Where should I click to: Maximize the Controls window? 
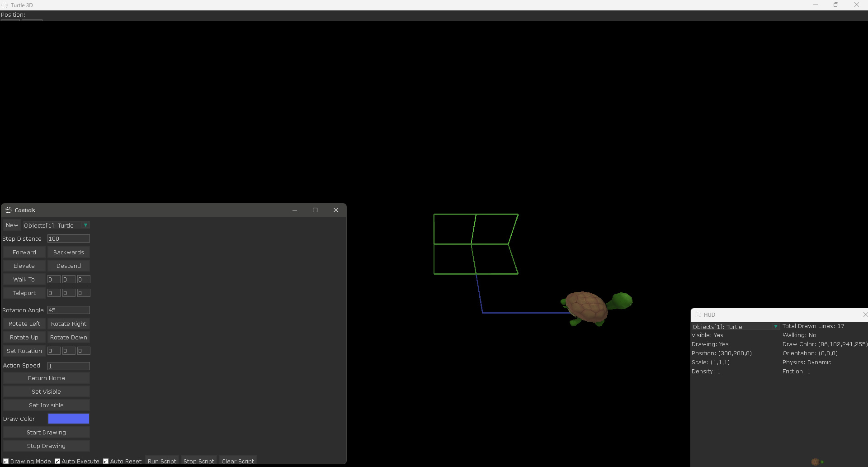coord(315,210)
